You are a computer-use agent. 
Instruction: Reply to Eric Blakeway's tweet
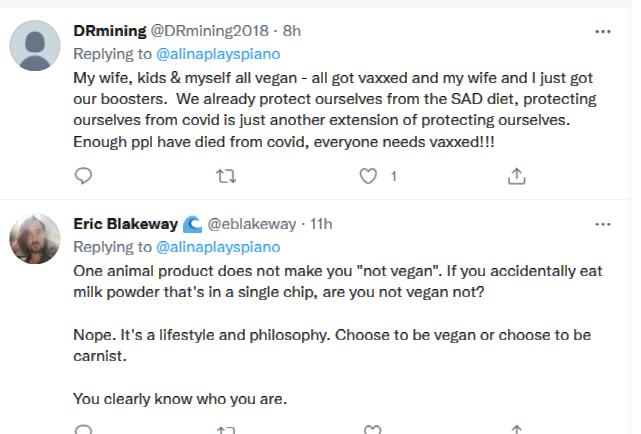[84, 429]
